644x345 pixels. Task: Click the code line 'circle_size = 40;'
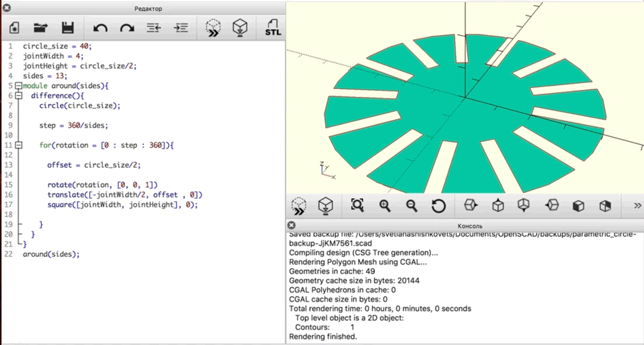[x=58, y=46]
